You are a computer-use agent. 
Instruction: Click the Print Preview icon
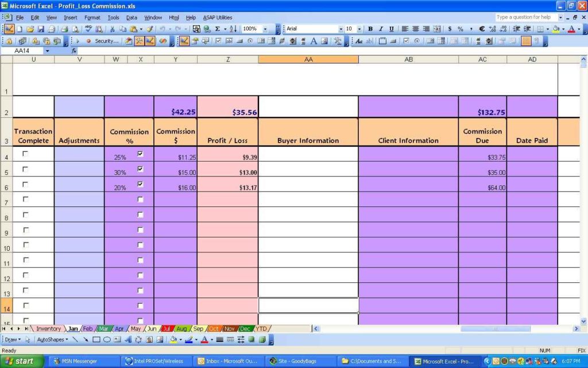pyautogui.click(x=75, y=29)
